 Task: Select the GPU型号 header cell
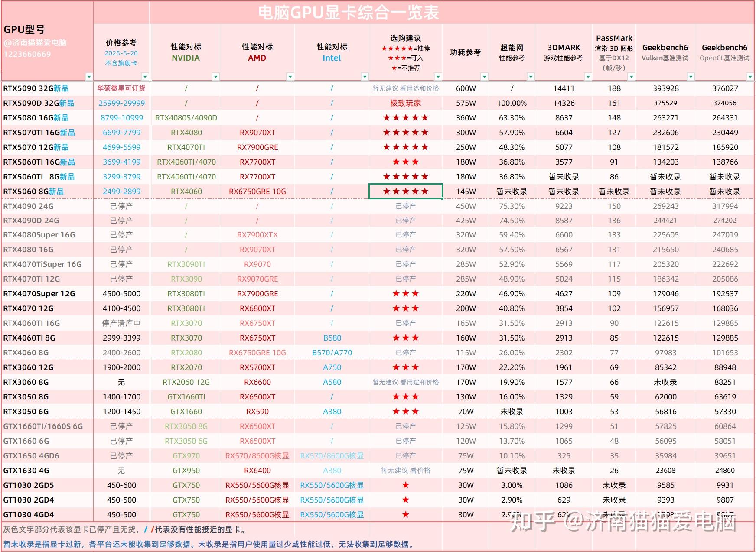coord(47,41)
